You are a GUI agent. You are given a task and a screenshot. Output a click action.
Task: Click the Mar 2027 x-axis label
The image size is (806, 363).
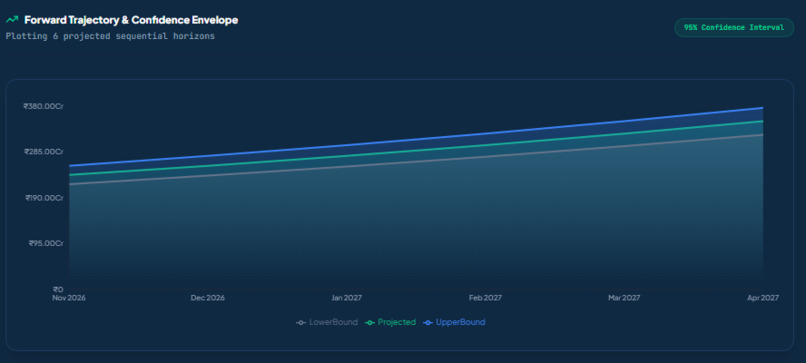(624, 298)
